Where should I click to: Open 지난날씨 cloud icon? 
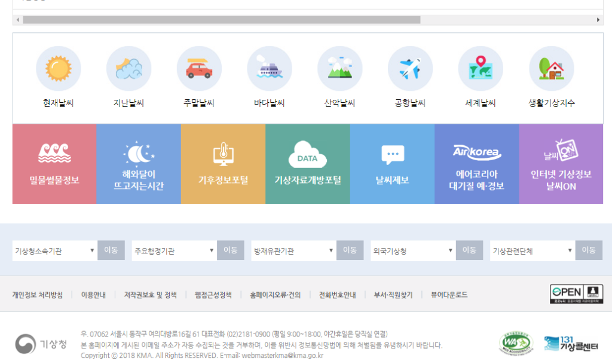(129, 69)
